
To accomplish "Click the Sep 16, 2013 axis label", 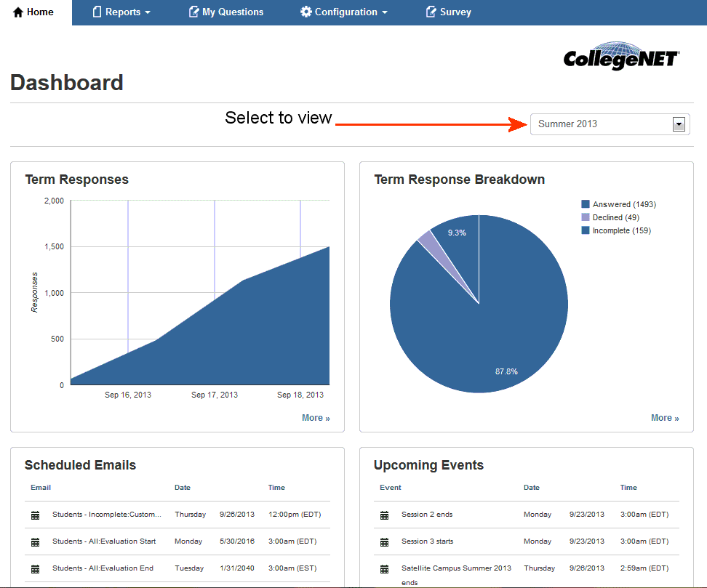I will click(x=128, y=395).
